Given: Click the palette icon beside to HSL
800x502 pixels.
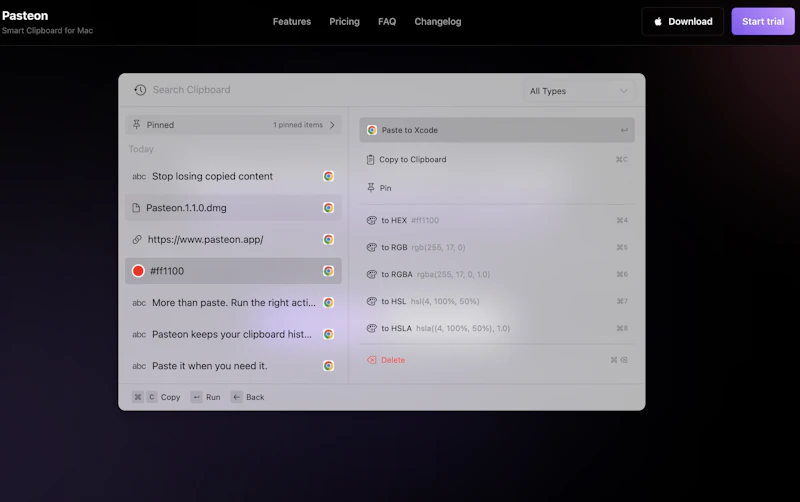Looking at the screenshot, I should [371, 302].
